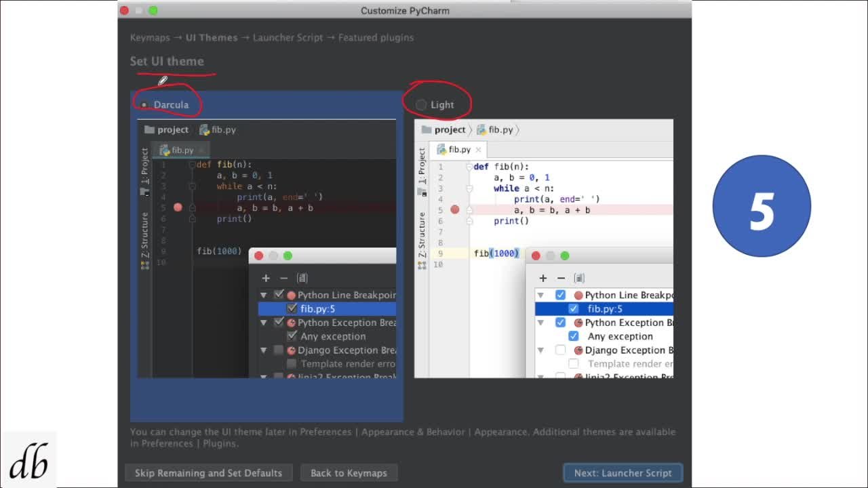Collapse Django Exception node in Darcula preview
Screen dimensions: 868x488
tap(264, 350)
